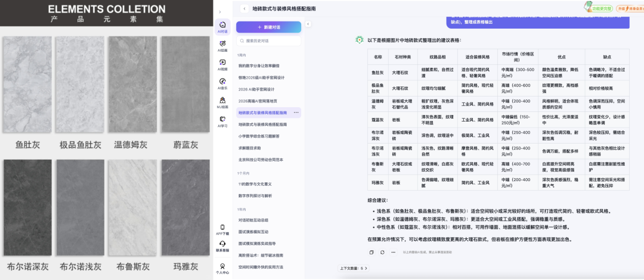This screenshot has height=280, width=644.
Task: Click the 适合装修风格 column header
Action: click(x=477, y=57)
